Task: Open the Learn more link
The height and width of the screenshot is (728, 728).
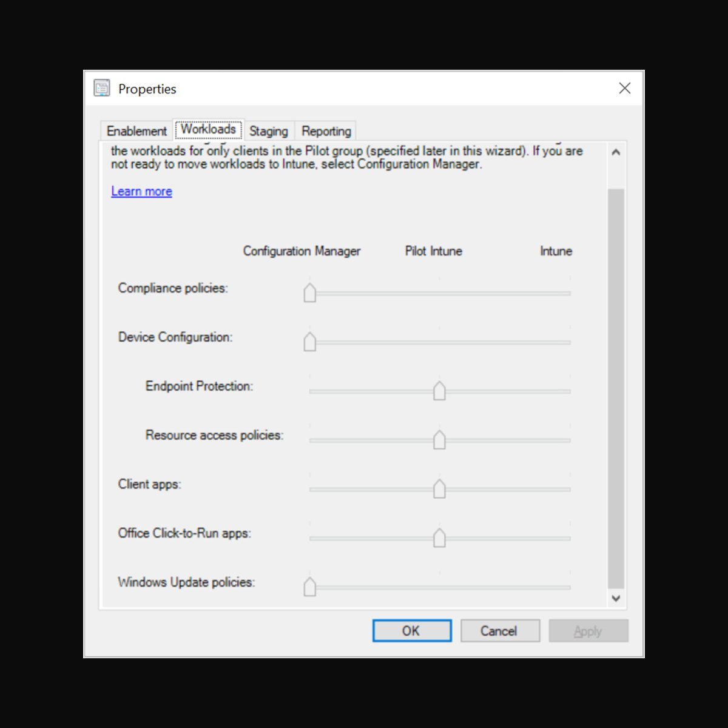Action: (141, 191)
